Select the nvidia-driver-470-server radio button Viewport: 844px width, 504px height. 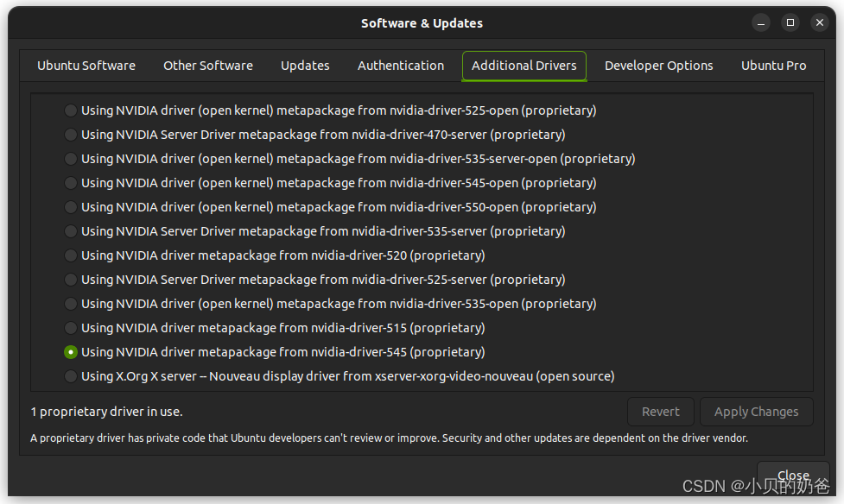71,135
